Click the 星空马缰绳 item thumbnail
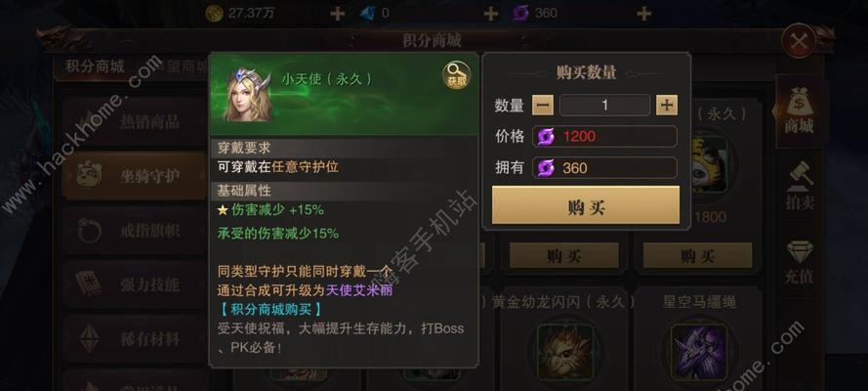868x391 pixels. pyautogui.click(x=699, y=352)
